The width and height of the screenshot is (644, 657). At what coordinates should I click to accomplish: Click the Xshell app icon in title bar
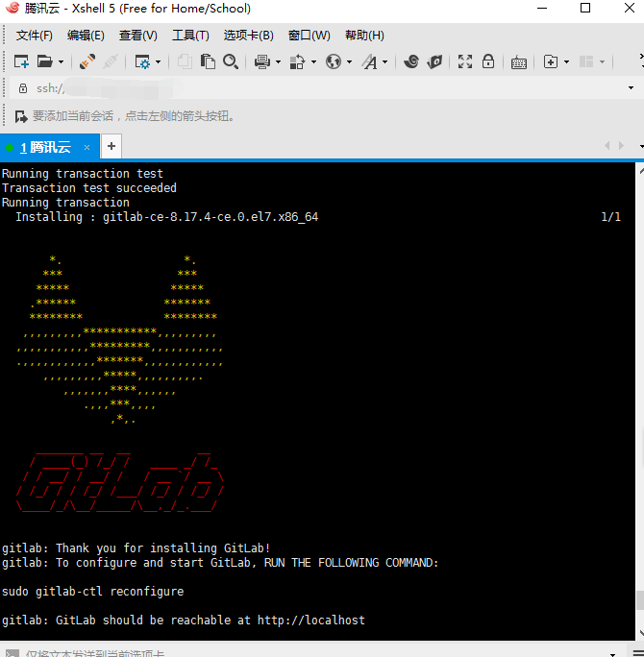coord(12,8)
